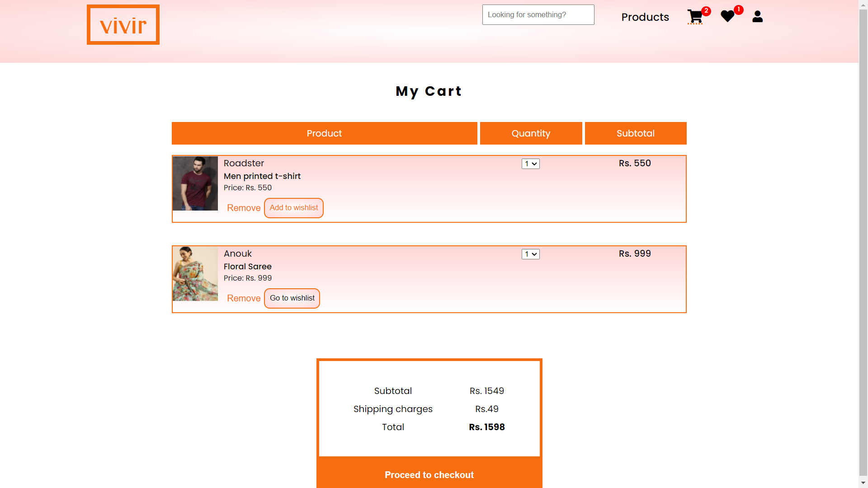The image size is (868, 488).
Task: Open quantity dropdown for Roadster t-shirt
Action: click(530, 164)
